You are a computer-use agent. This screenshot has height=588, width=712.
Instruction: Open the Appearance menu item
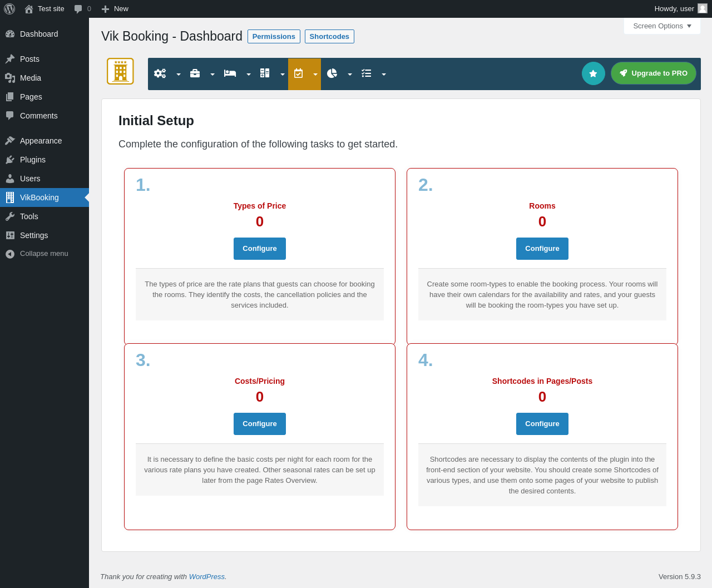click(44, 141)
